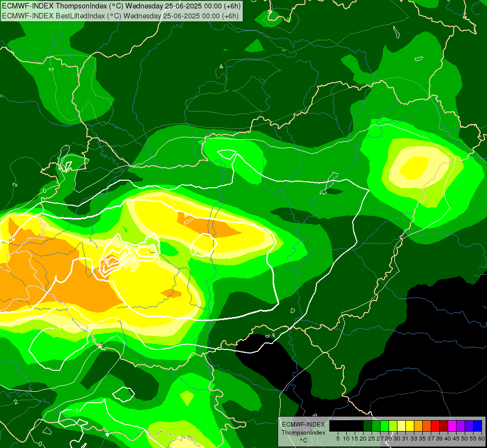Viewport: 487px width, 448px height.
Task: Choose the magenta 40–45 legend swatch
Action: point(452,426)
